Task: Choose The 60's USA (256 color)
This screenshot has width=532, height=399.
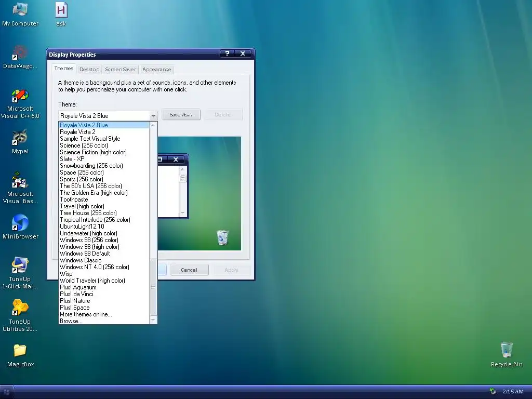Action: (x=104, y=186)
